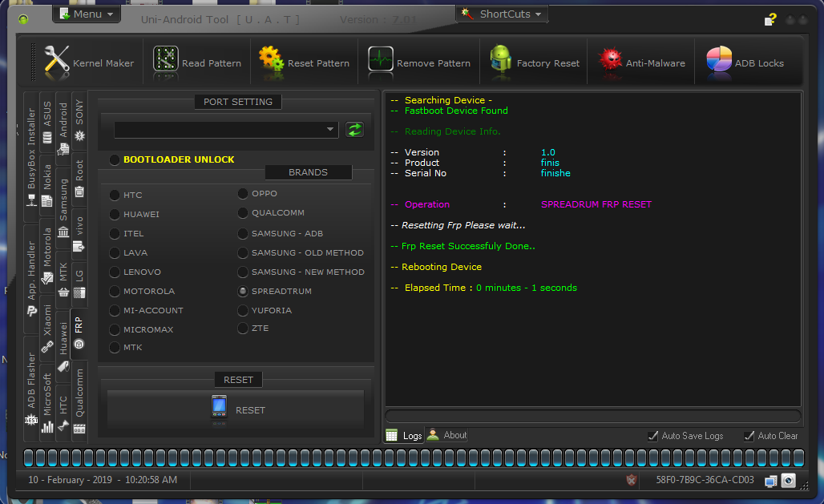The width and height of the screenshot is (824, 504).
Task: Switch to the Logs tab
Action: coord(404,435)
